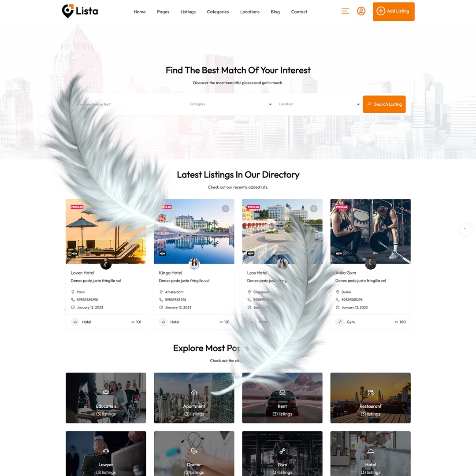
Task: Click the Rent category car icon
Action: point(282,393)
